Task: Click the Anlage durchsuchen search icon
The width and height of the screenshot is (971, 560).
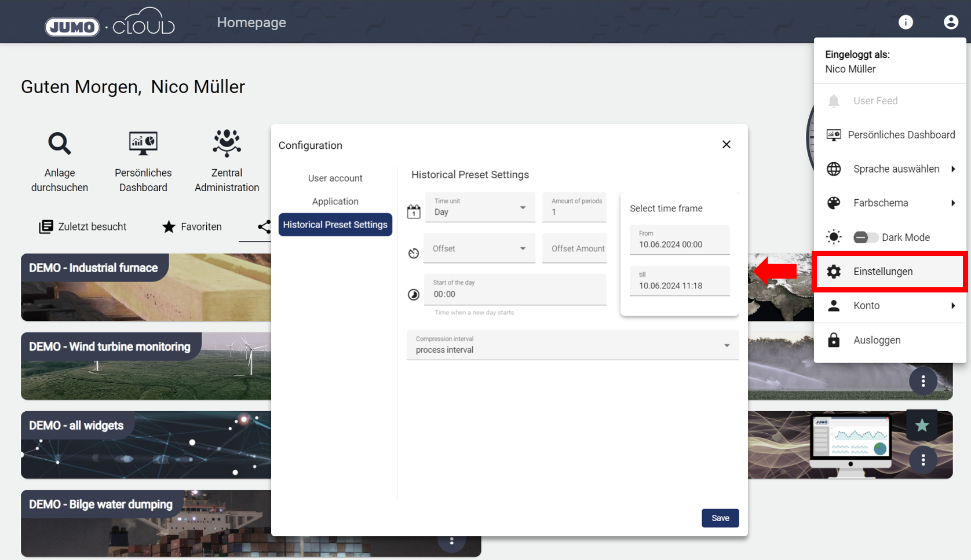Action: pyautogui.click(x=59, y=143)
